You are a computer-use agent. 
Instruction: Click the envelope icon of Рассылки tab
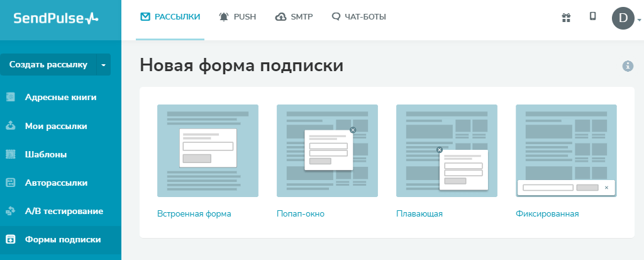145,17
